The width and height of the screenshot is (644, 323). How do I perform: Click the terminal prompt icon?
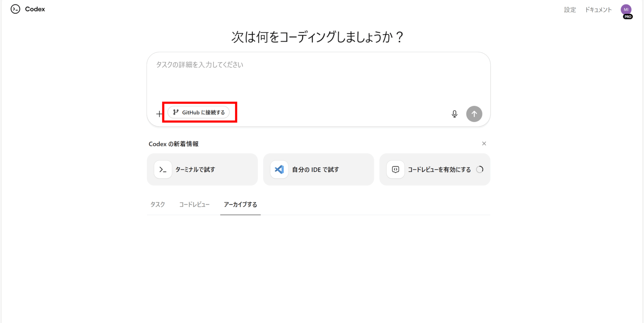pos(163,169)
